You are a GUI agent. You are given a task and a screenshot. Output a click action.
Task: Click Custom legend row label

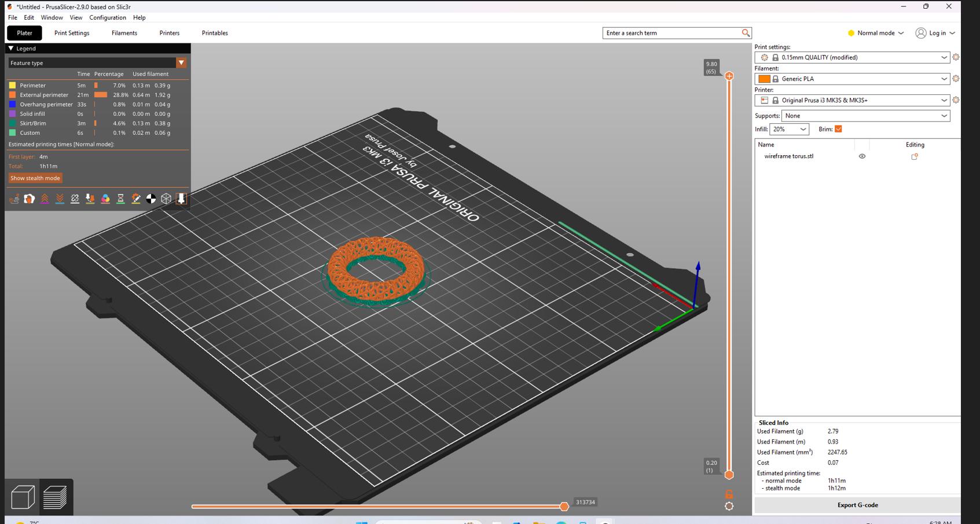click(x=30, y=133)
